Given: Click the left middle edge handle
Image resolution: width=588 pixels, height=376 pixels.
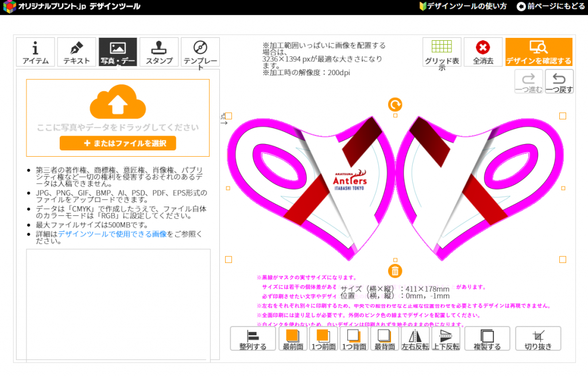Looking at the screenshot, I should point(228,188).
